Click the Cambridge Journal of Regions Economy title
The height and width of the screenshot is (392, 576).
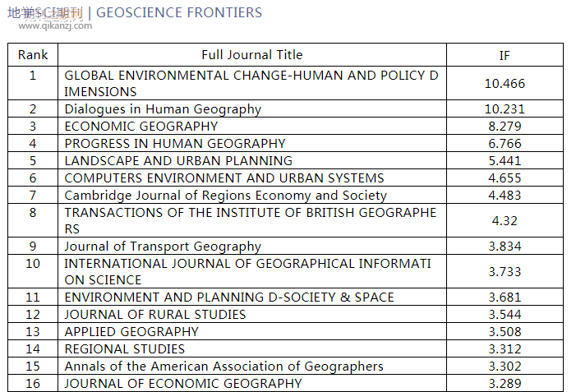(x=225, y=195)
